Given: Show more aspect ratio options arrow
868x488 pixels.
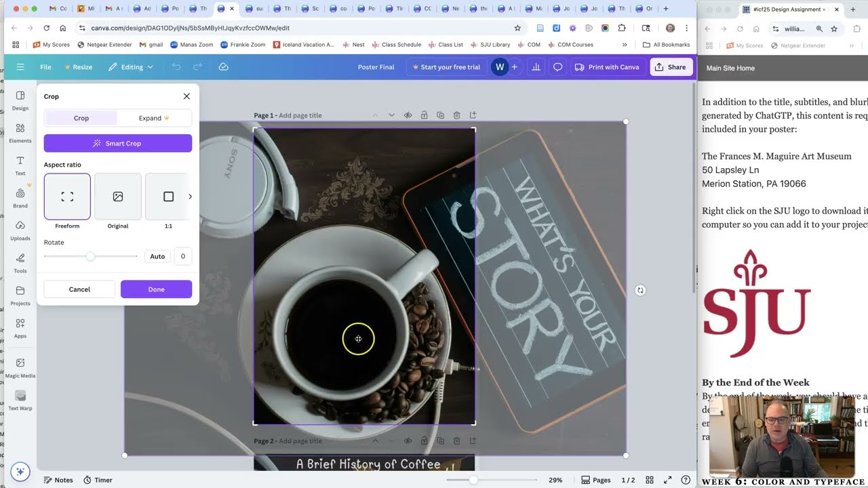Looking at the screenshot, I should coord(190,197).
